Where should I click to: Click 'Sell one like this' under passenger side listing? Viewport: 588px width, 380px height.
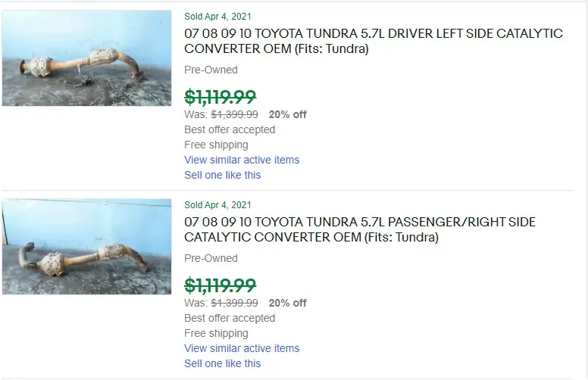222,363
